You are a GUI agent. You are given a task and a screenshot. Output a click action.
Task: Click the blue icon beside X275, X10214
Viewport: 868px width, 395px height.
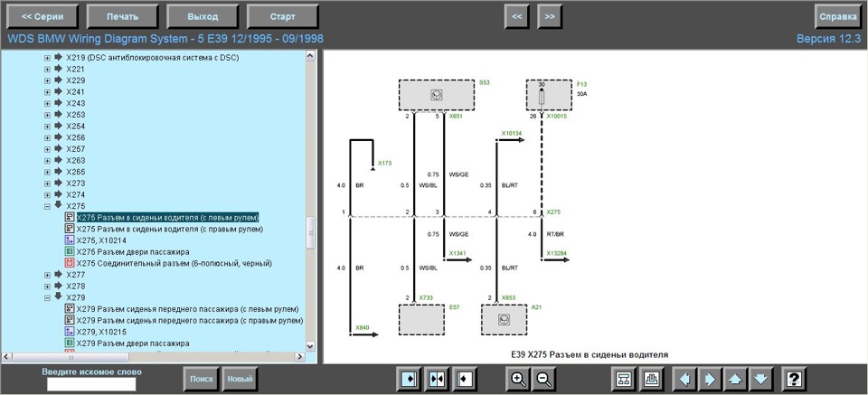(70, 240)
